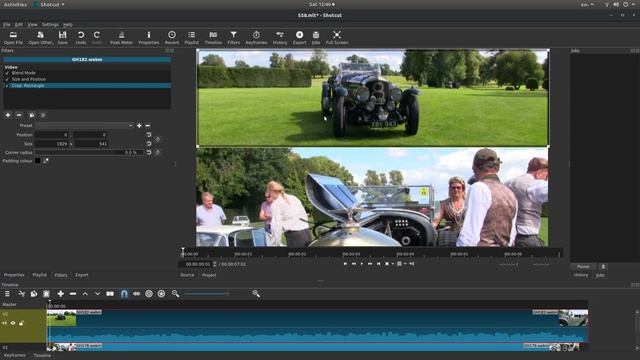This screenshot has width=640, height=360.
Task: Toggle timeline snapping magnet
Action: [124, 293]
